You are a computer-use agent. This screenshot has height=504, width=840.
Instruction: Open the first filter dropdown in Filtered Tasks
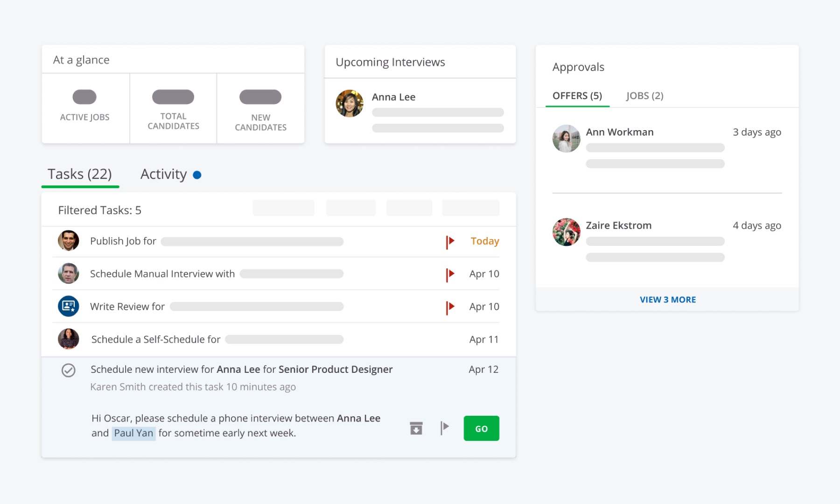[x=283, y=208]
